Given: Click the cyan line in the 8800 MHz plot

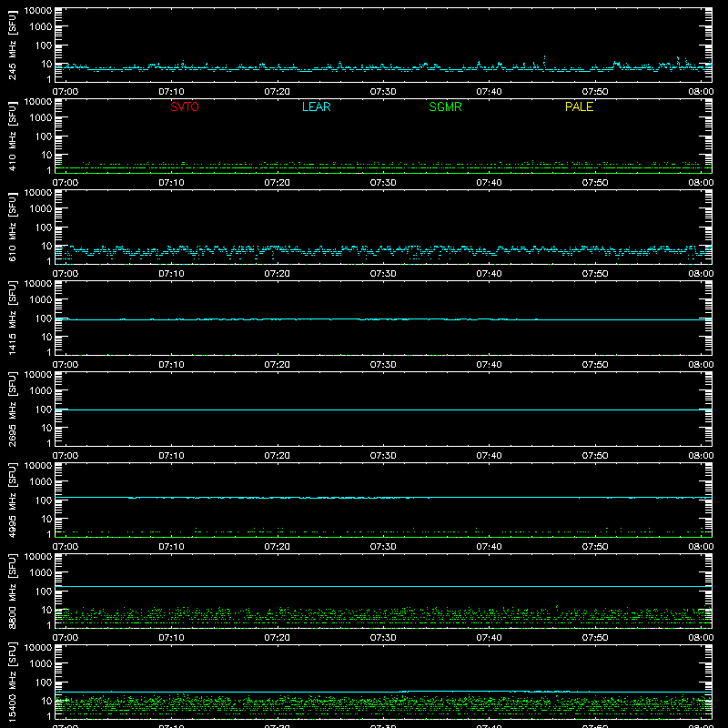Looking at the screenshot, I should pyautogui.click(x=383, y=586).
